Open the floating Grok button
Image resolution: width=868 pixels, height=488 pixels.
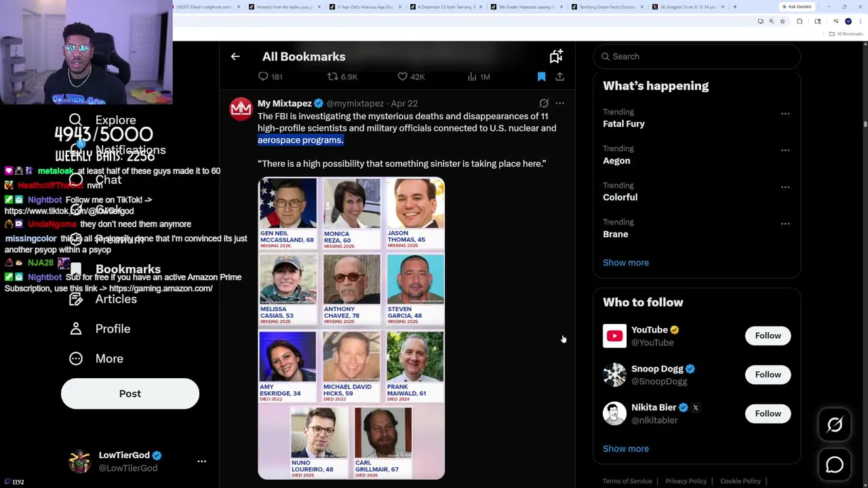point(835,425)
